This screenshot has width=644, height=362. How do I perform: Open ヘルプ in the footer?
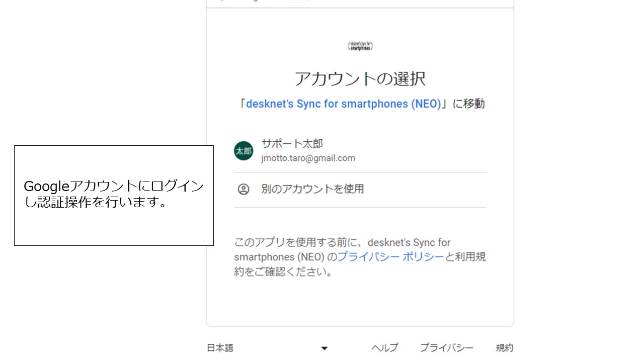pos(384,348)
